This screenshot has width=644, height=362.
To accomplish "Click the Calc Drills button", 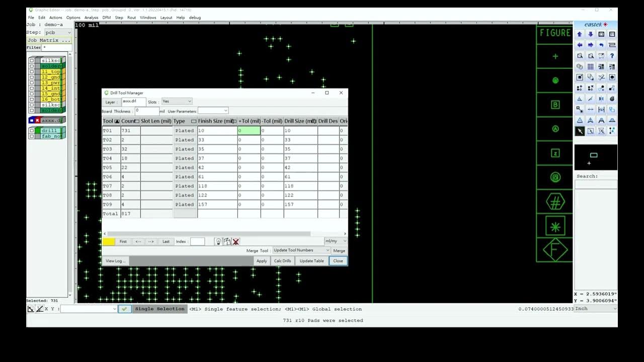I will [283, 261].
